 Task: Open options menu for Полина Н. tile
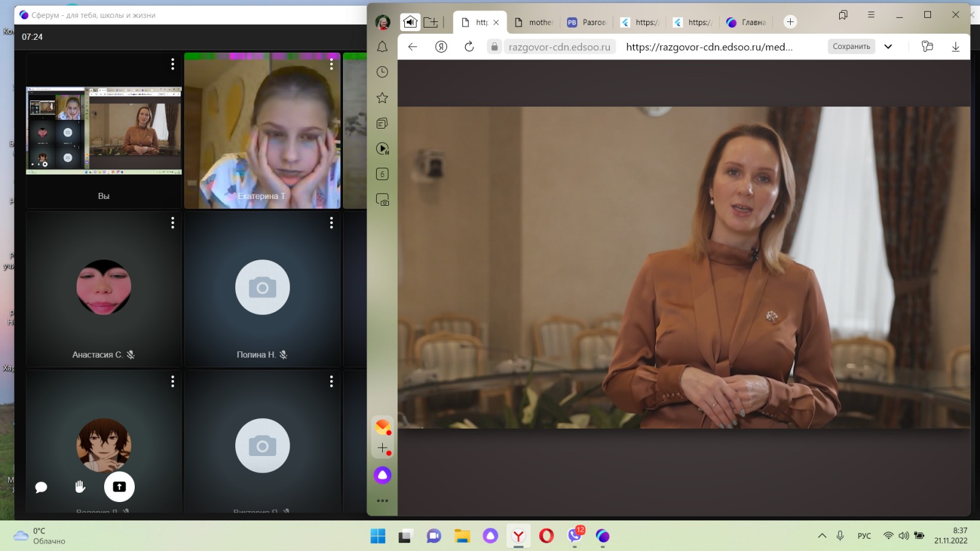point(331,223)
